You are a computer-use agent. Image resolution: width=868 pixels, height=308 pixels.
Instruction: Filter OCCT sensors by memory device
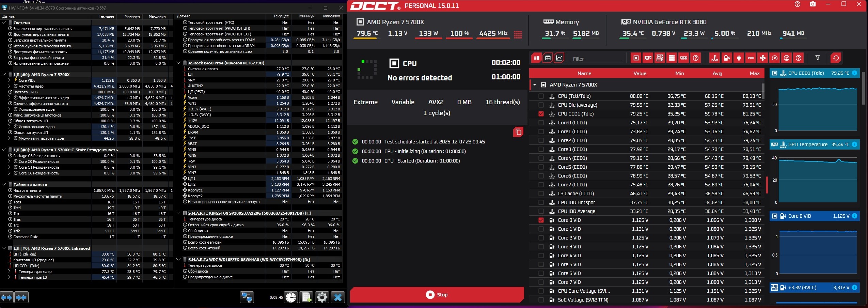pyautogui.click(x=683, y=58)
